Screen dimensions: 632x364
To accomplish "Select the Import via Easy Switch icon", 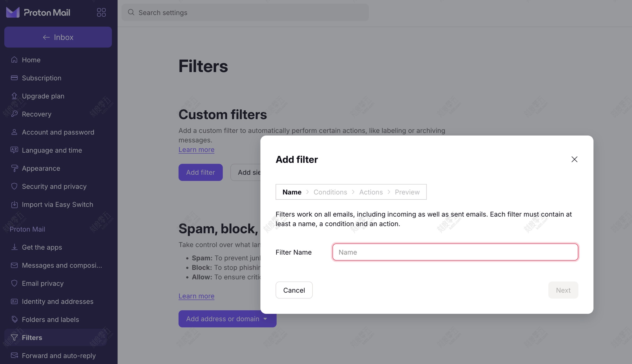I will coord(15,204).
